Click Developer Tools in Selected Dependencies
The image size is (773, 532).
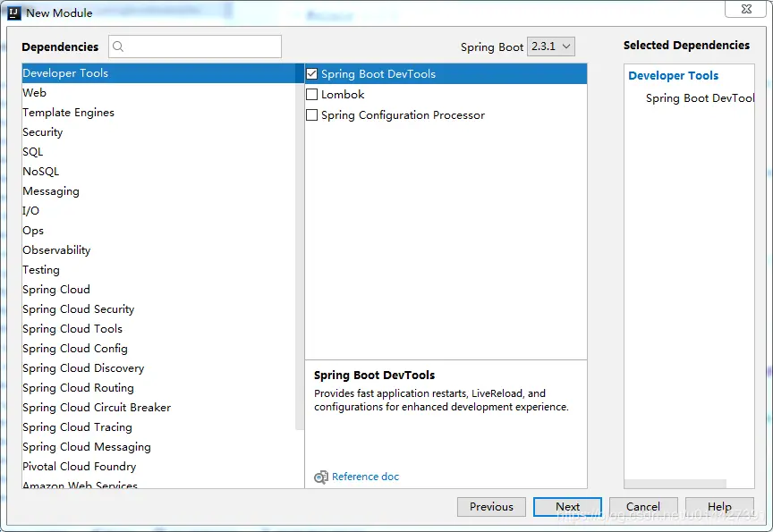[673, 76]
